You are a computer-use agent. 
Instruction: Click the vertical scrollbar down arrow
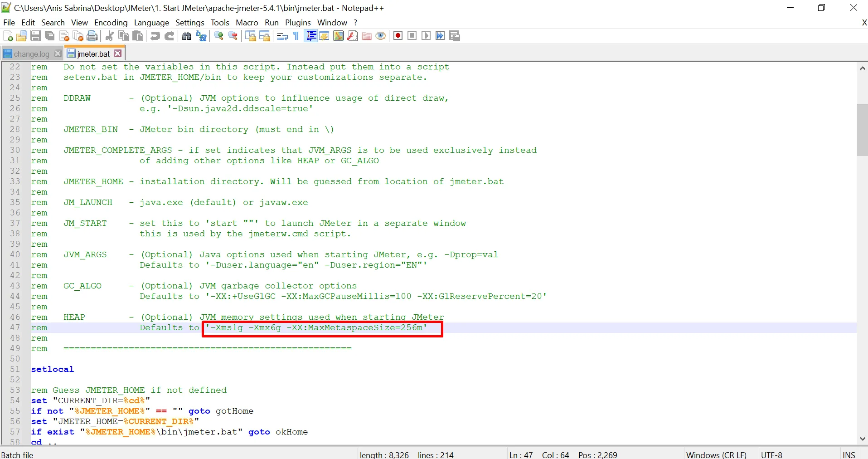(863, 439)
